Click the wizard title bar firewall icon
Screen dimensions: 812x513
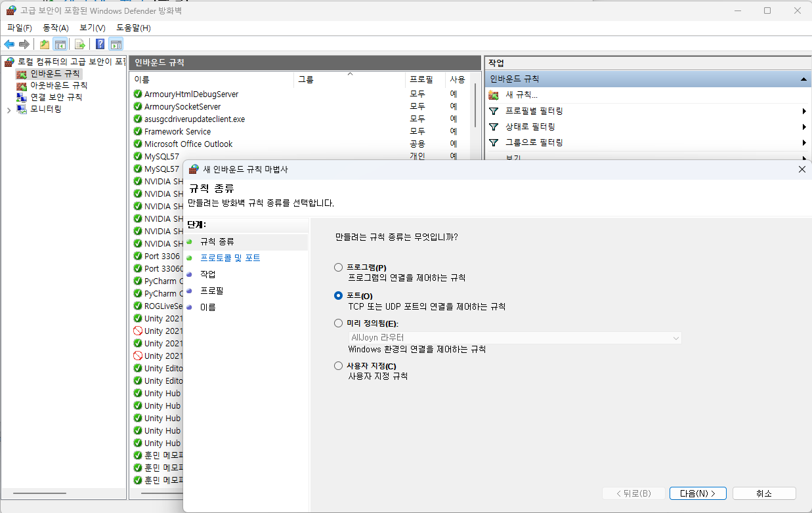pos(194,169)
